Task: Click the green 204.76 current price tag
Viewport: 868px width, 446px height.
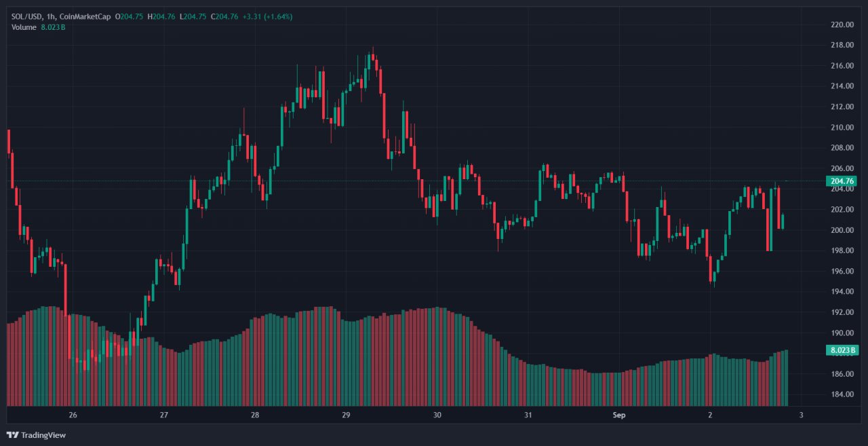Action: click(x=842, y=181)
